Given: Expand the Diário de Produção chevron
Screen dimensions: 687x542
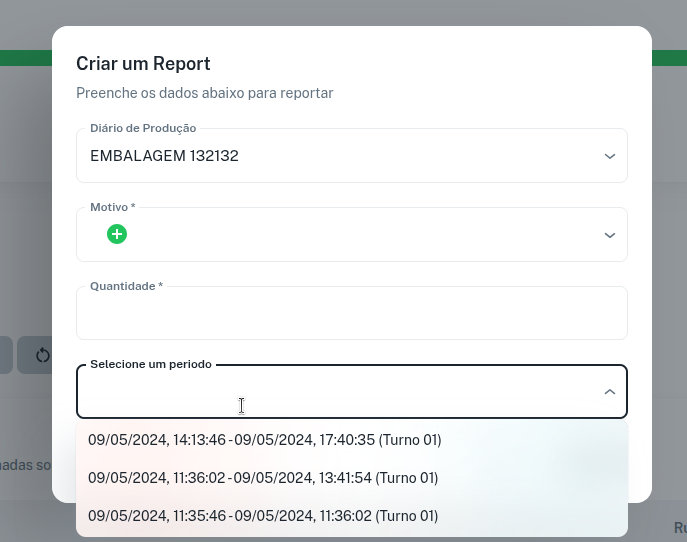Looking at the screenshot, I should [609, 156].
